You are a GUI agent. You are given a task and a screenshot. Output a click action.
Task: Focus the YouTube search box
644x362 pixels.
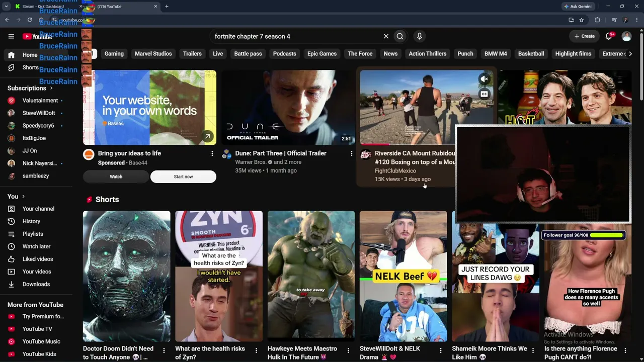(x=297, y=36)
